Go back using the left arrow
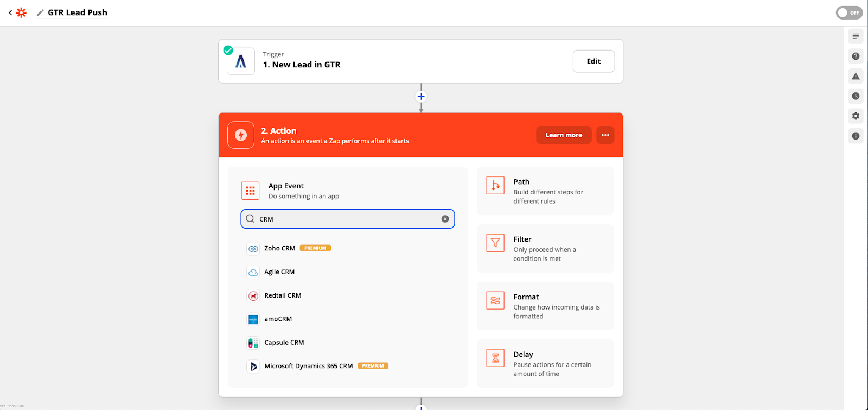 point(10,12)
